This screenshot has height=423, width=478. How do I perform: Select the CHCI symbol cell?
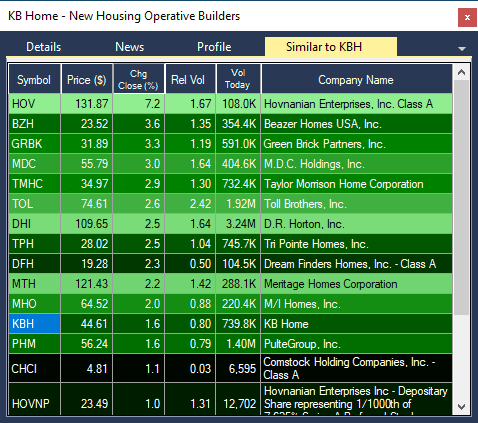(34, 368)
